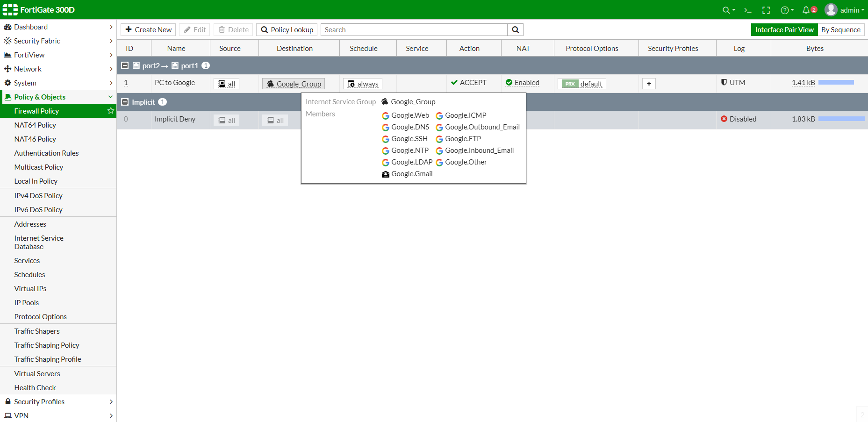Open Policy Lookup
This screenshot has width=868, height=422.
[x=287, y=30]
